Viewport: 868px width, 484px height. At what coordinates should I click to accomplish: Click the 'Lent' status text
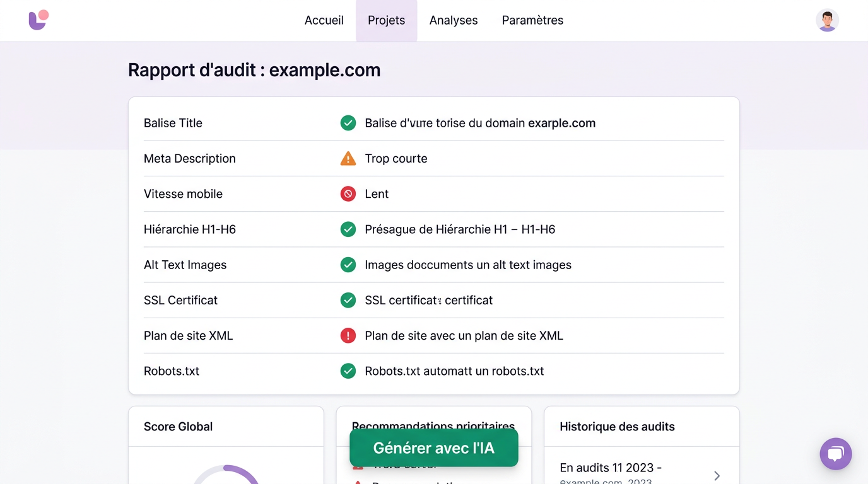(377, 193)
